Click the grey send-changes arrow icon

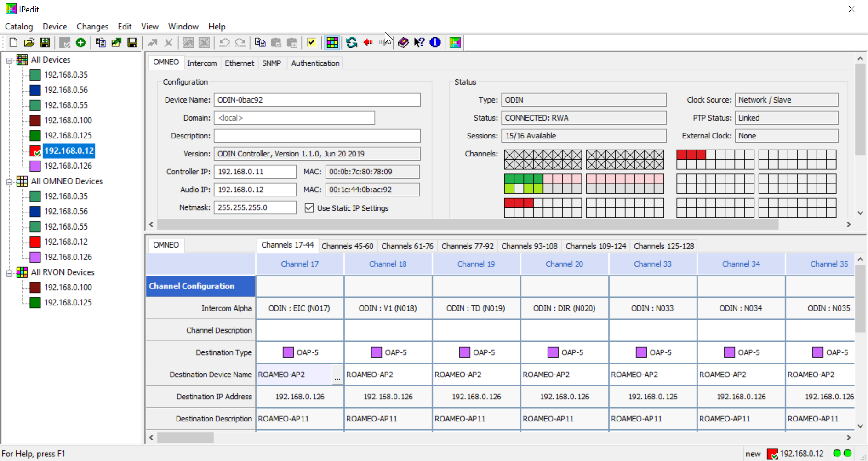[x=152, y=43]
